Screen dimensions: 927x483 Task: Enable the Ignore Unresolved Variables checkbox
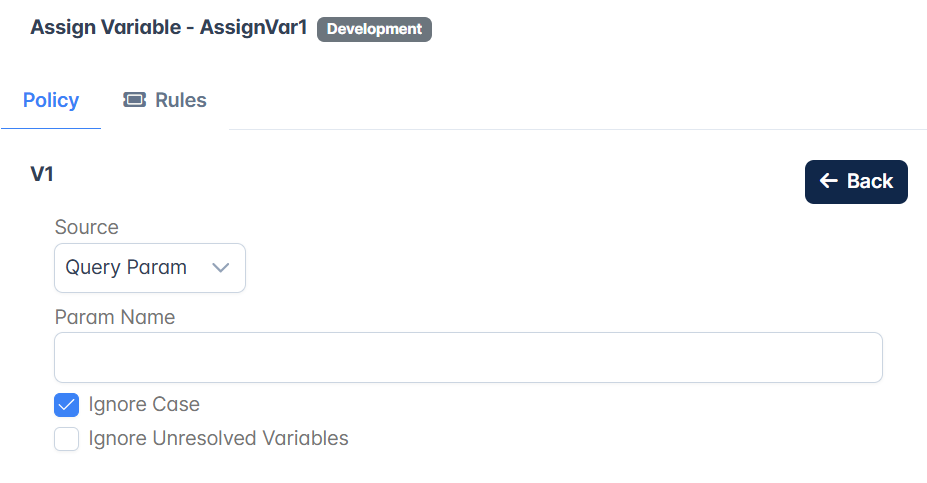pos(66,439)
